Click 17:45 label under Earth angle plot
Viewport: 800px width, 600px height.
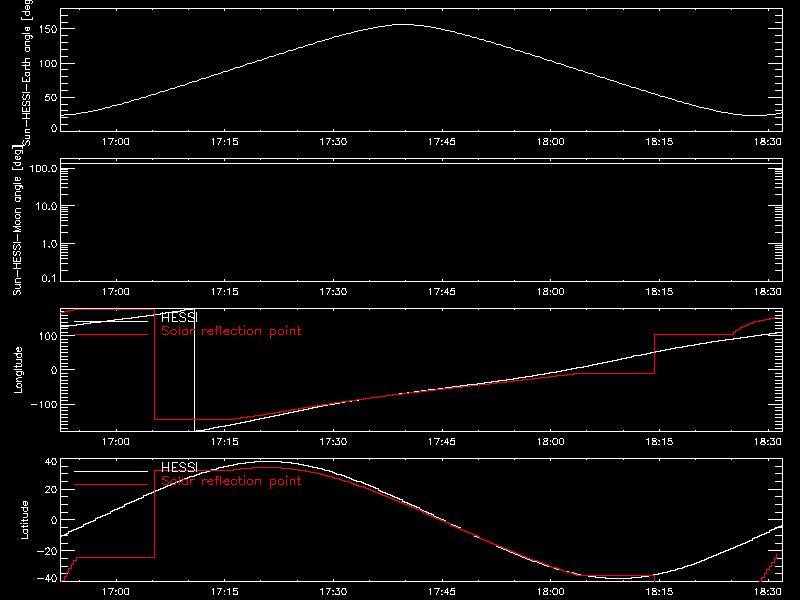[442, 141]
